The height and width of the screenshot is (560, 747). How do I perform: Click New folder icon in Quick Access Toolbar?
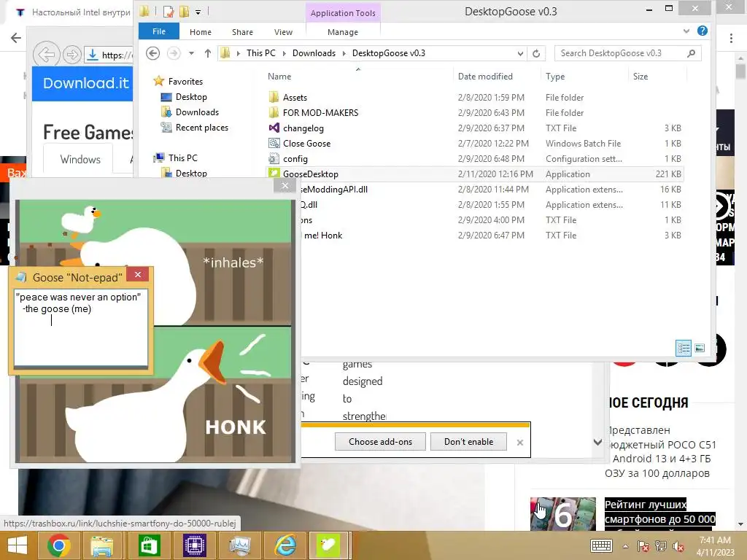point(184,12)
